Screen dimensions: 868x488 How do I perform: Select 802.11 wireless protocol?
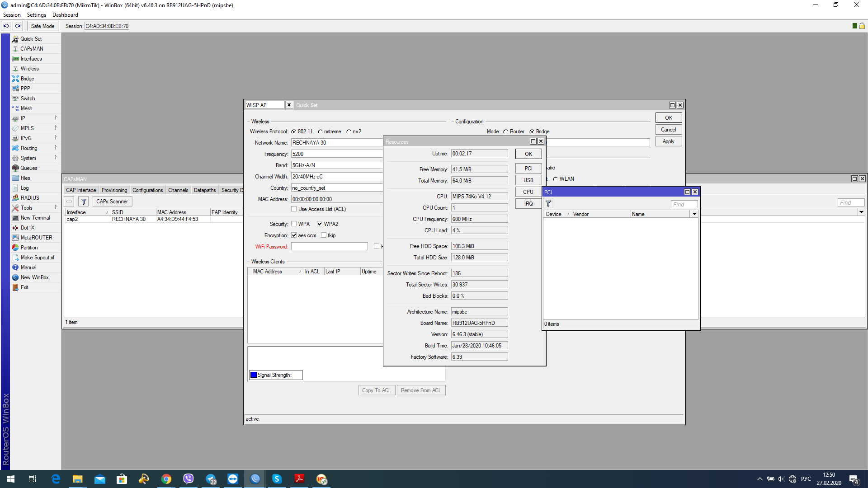[x=293, y=131]
